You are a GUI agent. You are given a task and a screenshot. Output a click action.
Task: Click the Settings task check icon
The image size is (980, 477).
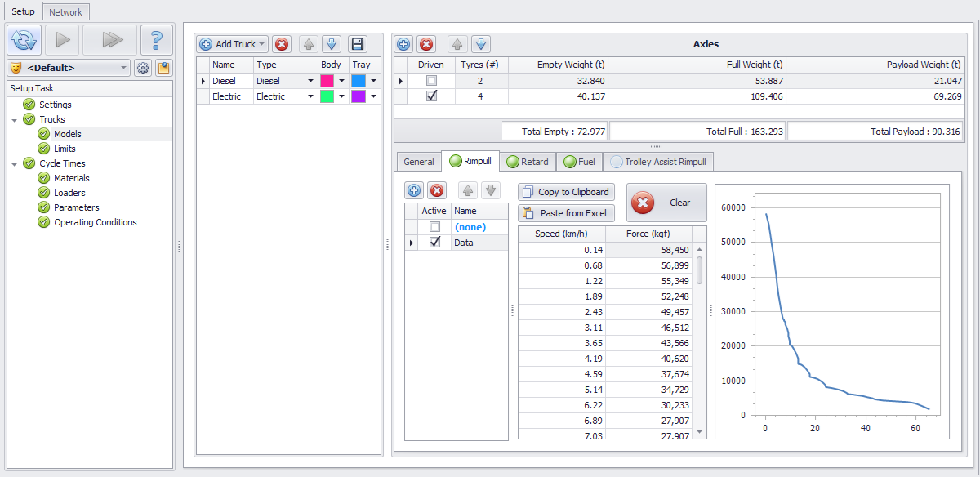pos(29,105)
